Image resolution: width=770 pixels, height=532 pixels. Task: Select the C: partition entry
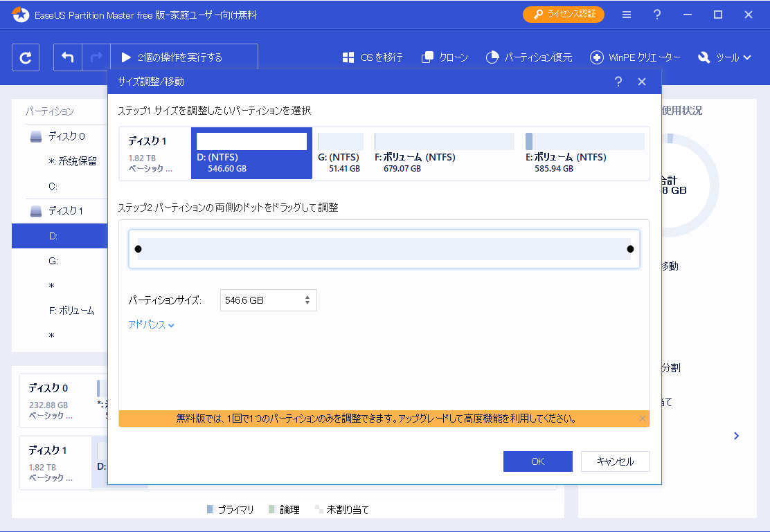click(53, 187)
